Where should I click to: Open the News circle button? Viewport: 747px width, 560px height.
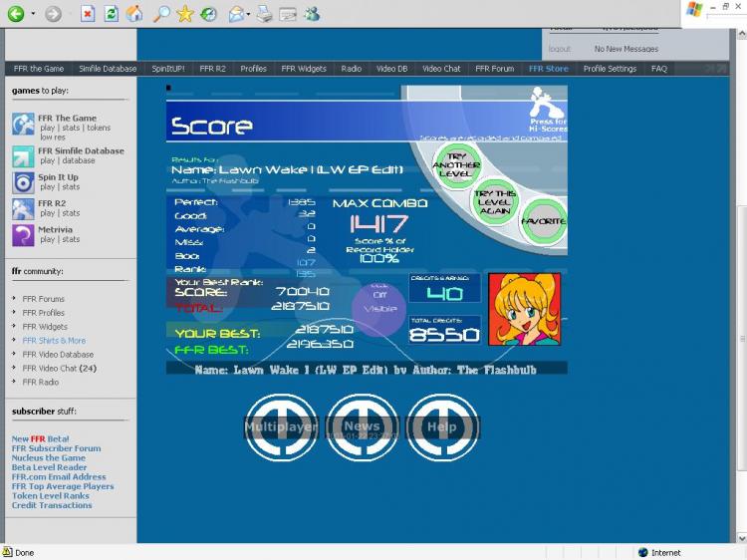tap(363, 427)
